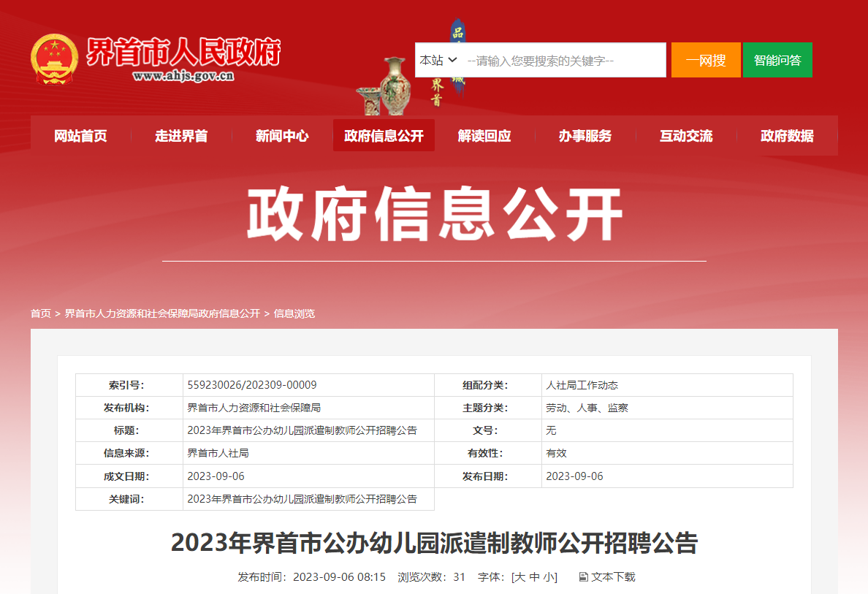
Task: Open the 智能问答 button
Action: (x=777, y=60)
